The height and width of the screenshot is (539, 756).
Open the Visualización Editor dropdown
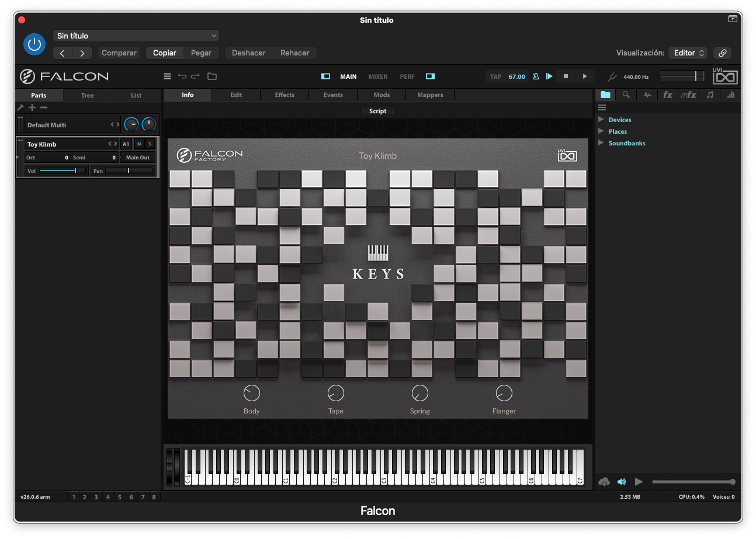point(688,53)
